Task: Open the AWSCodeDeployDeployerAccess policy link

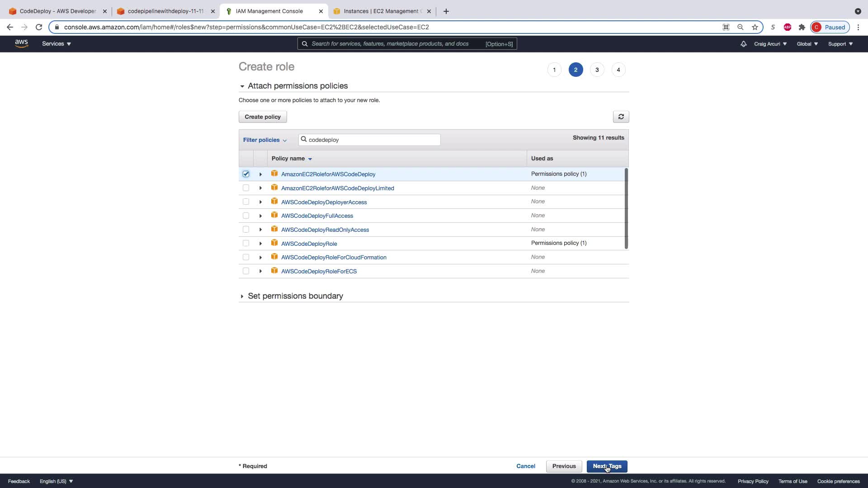Action: (x=324, y=202)
